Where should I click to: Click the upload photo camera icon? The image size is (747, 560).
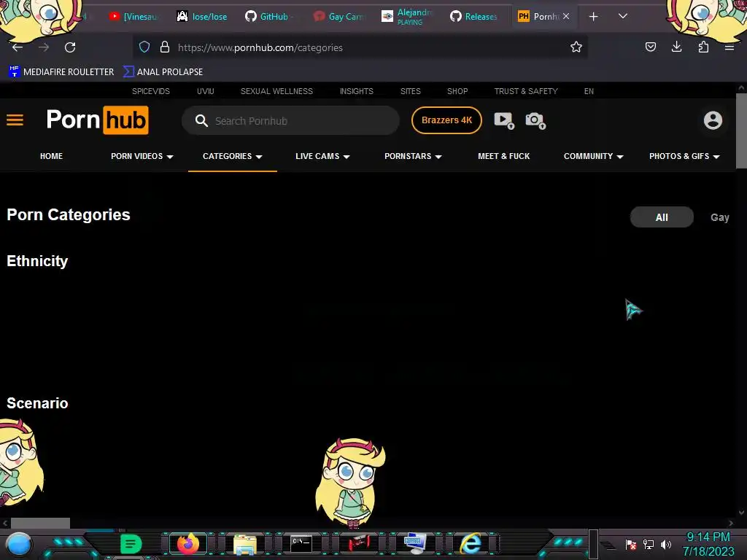tap(535, 120)
